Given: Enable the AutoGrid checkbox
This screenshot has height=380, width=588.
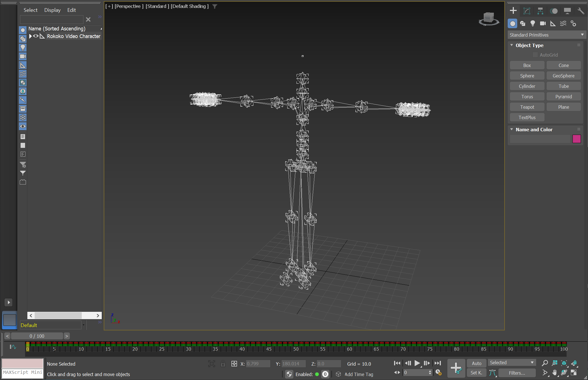Looking at the screenshot, I should point(535,55).
